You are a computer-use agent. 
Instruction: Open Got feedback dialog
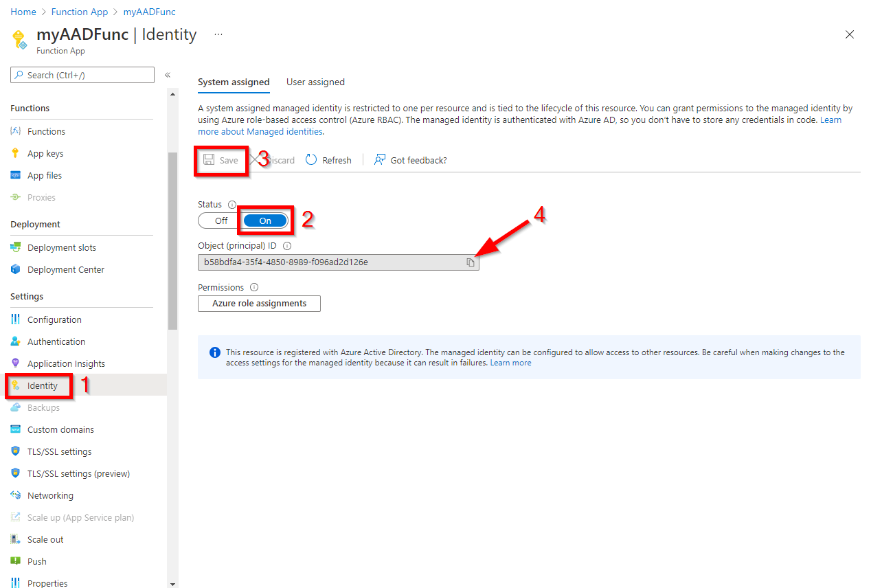(410, 159)
